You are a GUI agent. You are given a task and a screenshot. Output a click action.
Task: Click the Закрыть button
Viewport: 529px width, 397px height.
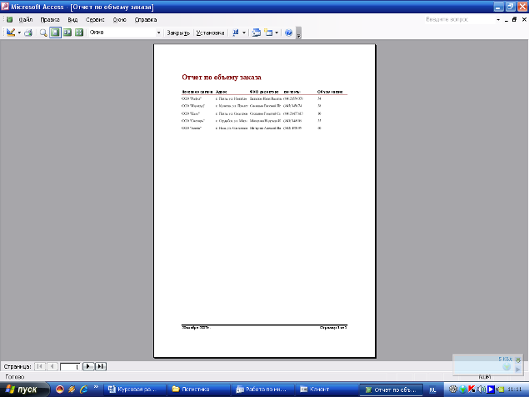click(178, 33)
